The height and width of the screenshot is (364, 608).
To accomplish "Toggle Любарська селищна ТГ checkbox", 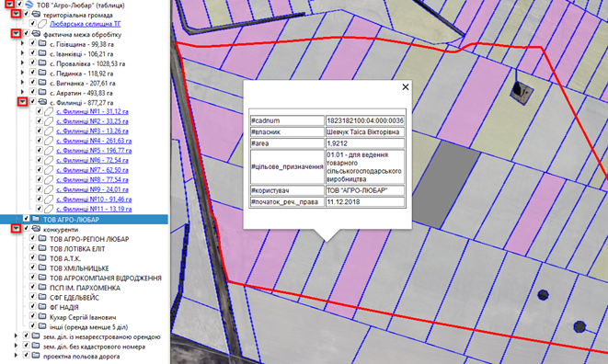I will coord(32,23).
